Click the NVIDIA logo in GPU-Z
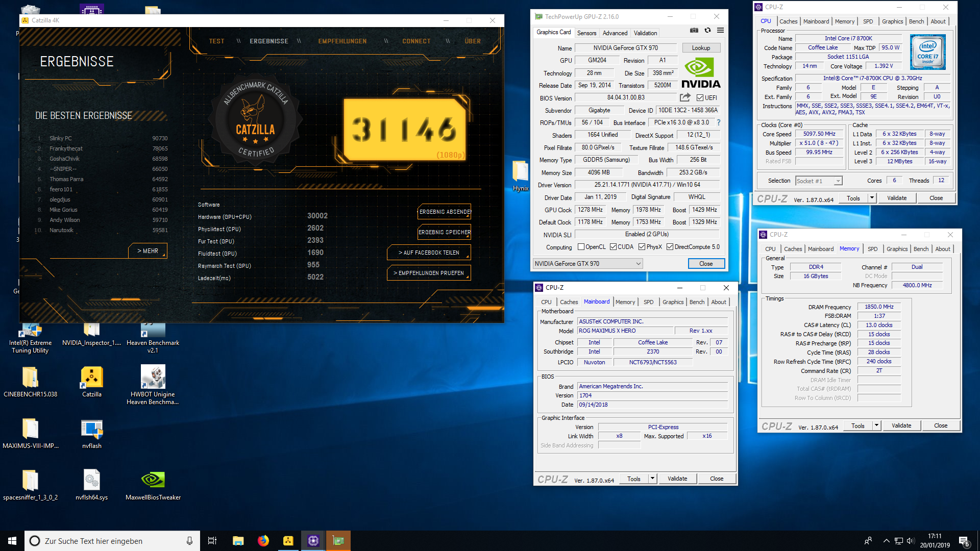This screenshot has height=551, width=980. tap(701, 72)
